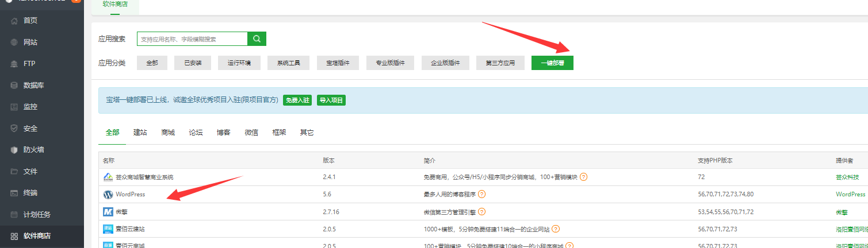Filter apps by 论坛 tab
This screenshot has height=248, width=868.
tap(196, 133)
